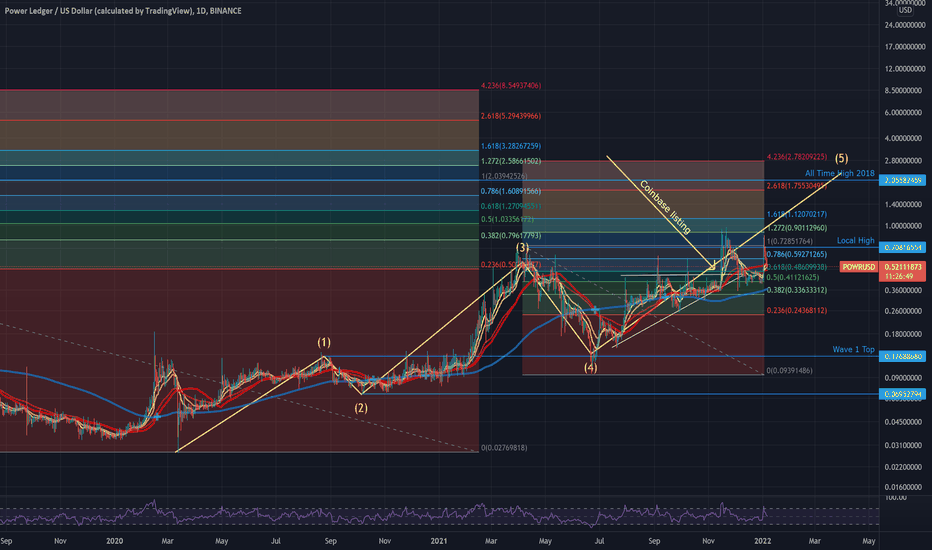
Task: Select the 'Local High' line label
Action: tap(855, 240)
